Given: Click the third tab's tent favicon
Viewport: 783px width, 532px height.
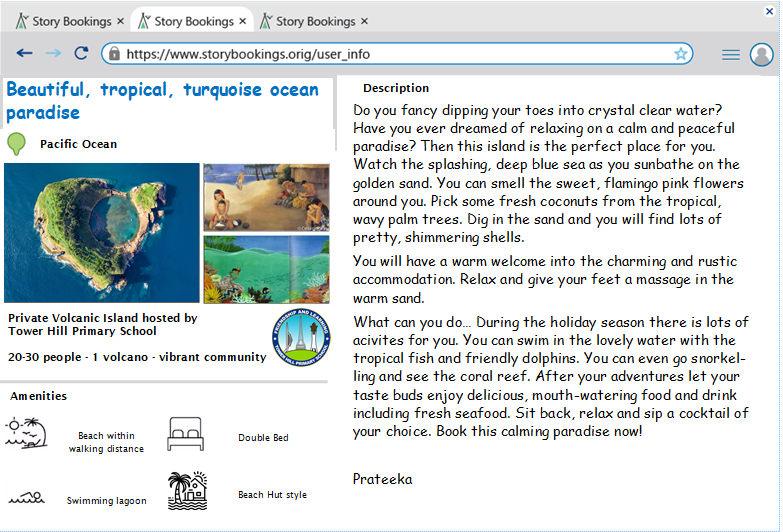Looking at the screenshot, I should tap(266, 21).
